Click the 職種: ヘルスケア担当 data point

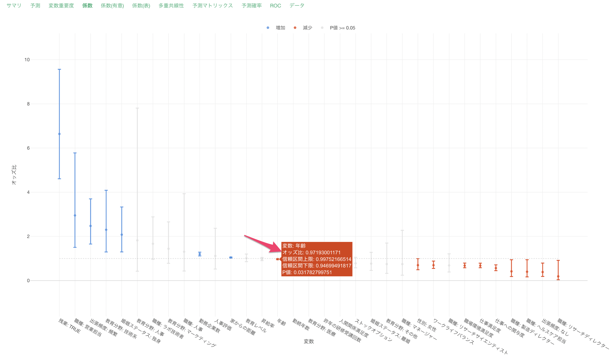527,272
